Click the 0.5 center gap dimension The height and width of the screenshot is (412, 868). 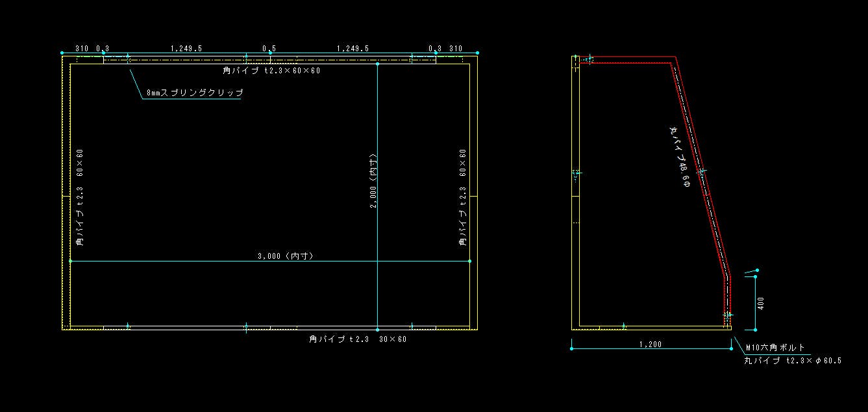[x=269, y=49]
